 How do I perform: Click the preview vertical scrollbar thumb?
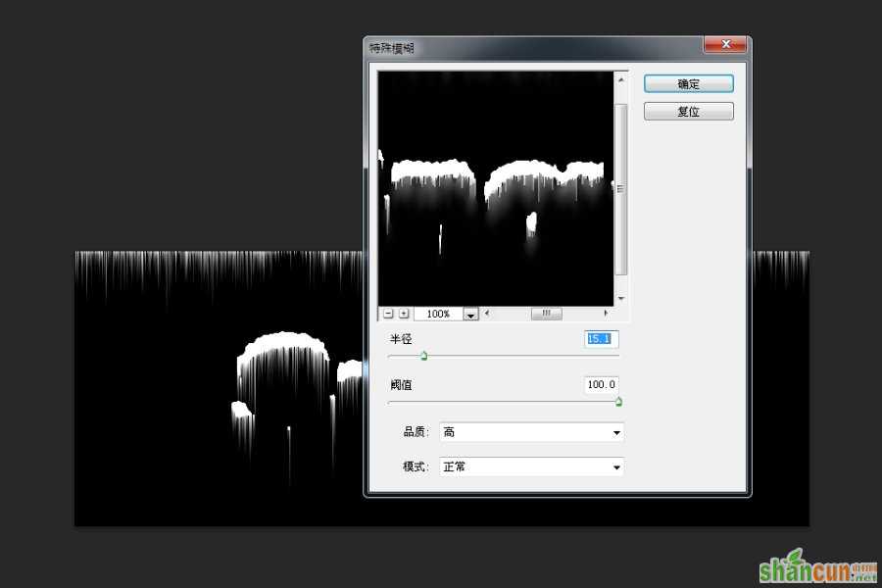pyautogui.click(x=621, y=189)
